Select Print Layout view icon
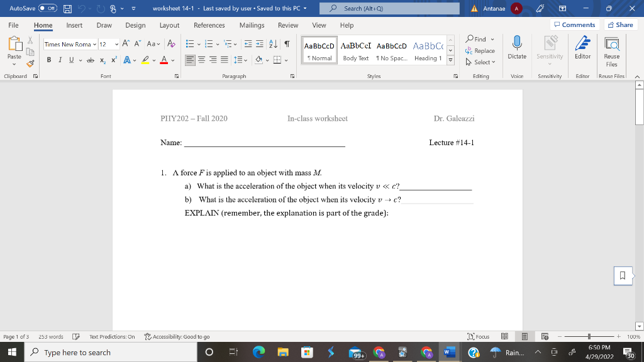Image resolution: width=644 pixels, height=362 pixels. tap(525, 337)
